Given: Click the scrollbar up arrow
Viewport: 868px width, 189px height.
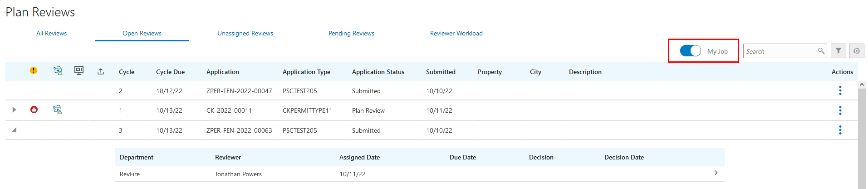Looking at the screenshot, I should [x=862, y=85].
